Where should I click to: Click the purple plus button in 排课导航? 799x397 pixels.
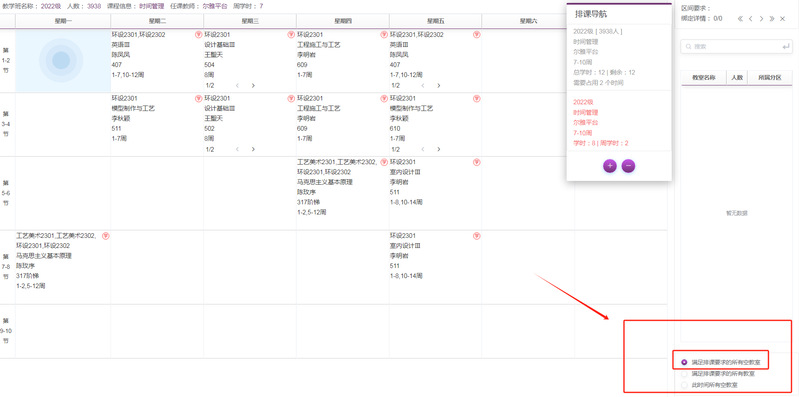610,166
